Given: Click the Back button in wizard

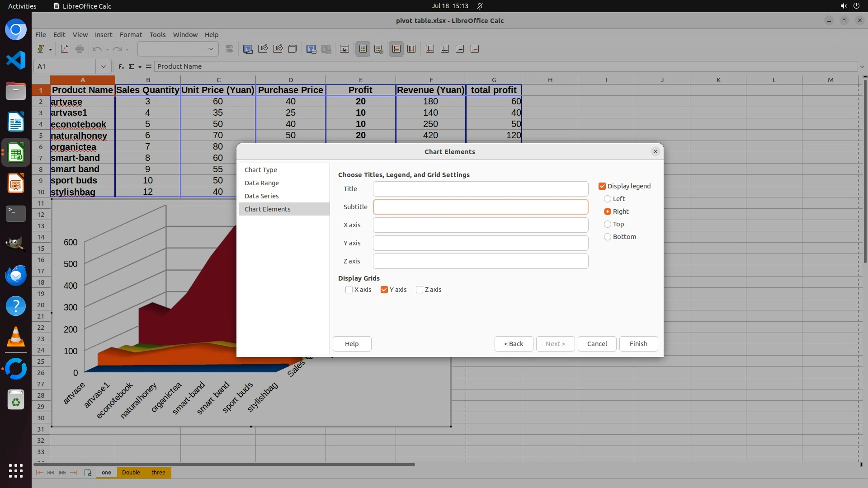Looking at the screenshot, I should pyautogui.click(x=514, y=344).
